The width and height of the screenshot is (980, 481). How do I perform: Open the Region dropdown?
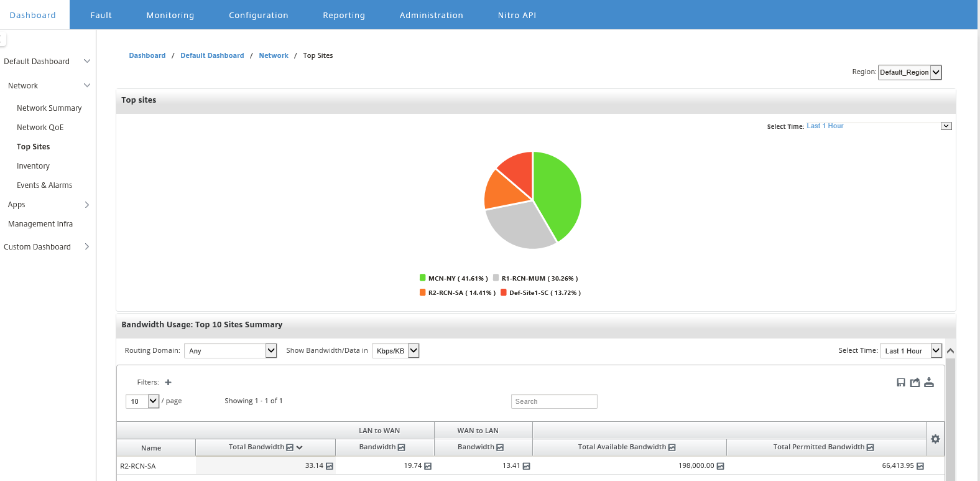[x=910, y=72]
